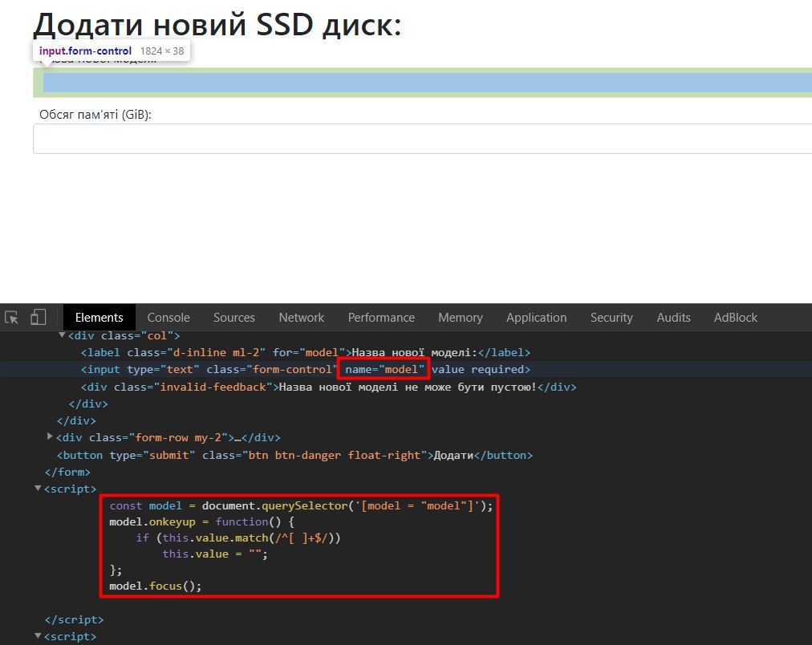Collapse the first script node
The image size is (812, 645).
[38, 488]
